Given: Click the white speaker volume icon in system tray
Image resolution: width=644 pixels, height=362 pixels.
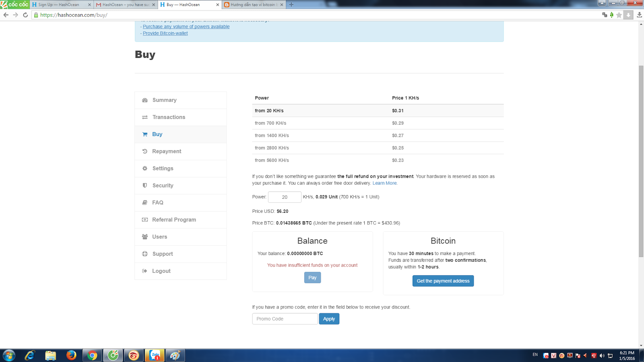Looking at the screenshot, I should 602,356.
